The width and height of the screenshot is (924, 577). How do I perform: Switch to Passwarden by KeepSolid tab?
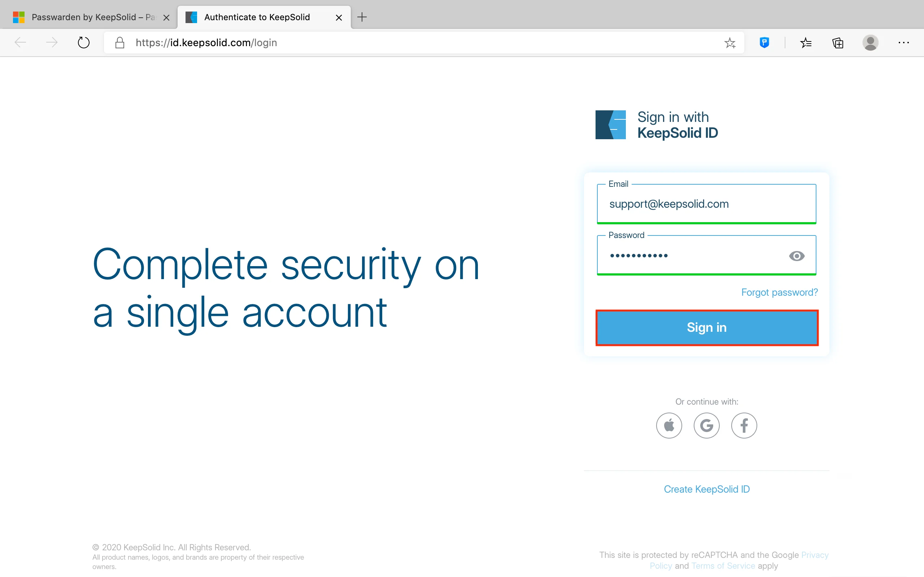[x=88, y=17]
